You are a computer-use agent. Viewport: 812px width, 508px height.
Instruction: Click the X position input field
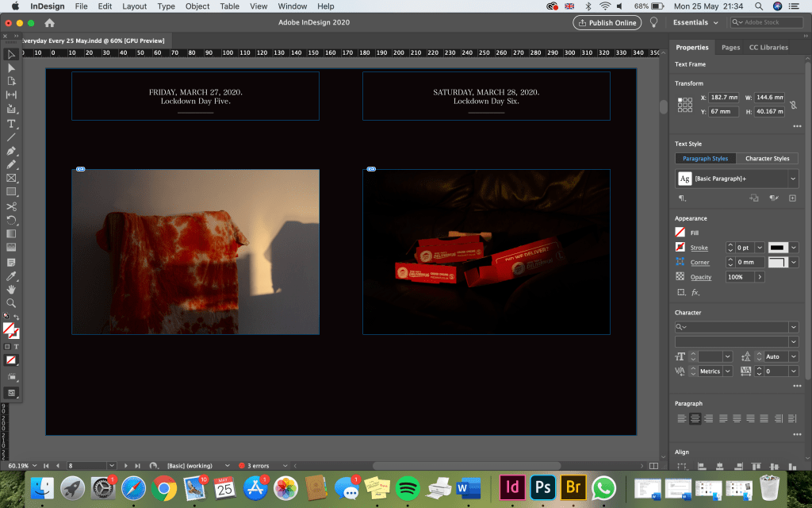tap(725, 96)
